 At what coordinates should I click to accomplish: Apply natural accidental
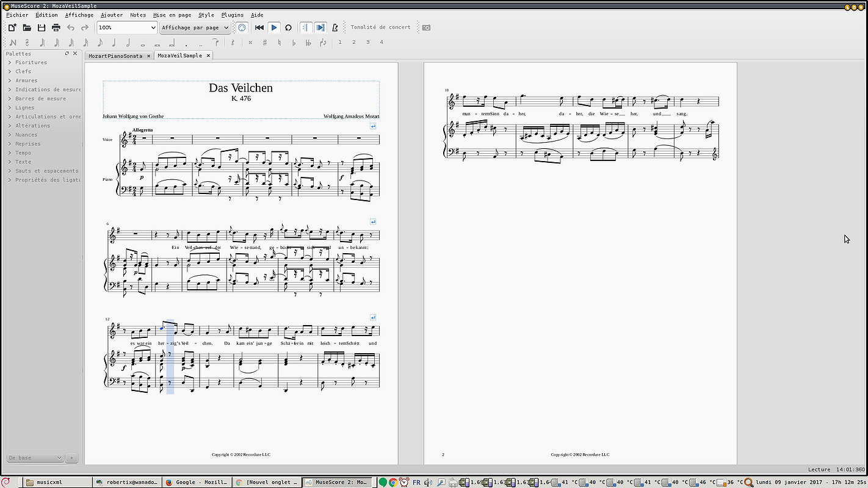point(280,43)
